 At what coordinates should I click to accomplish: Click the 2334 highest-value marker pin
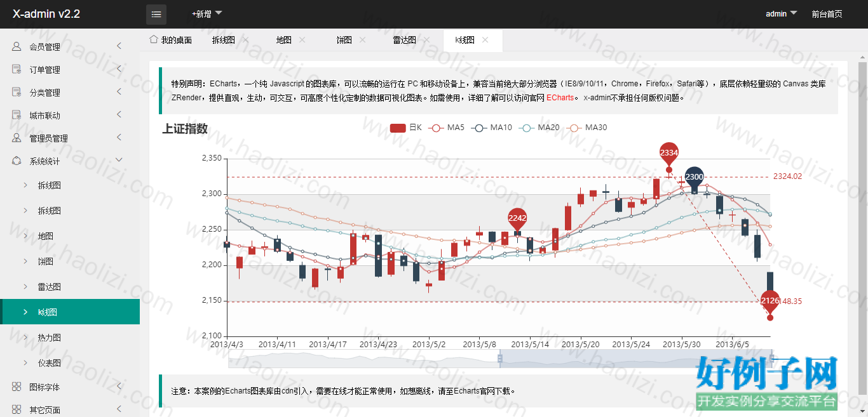coord(669,154)
